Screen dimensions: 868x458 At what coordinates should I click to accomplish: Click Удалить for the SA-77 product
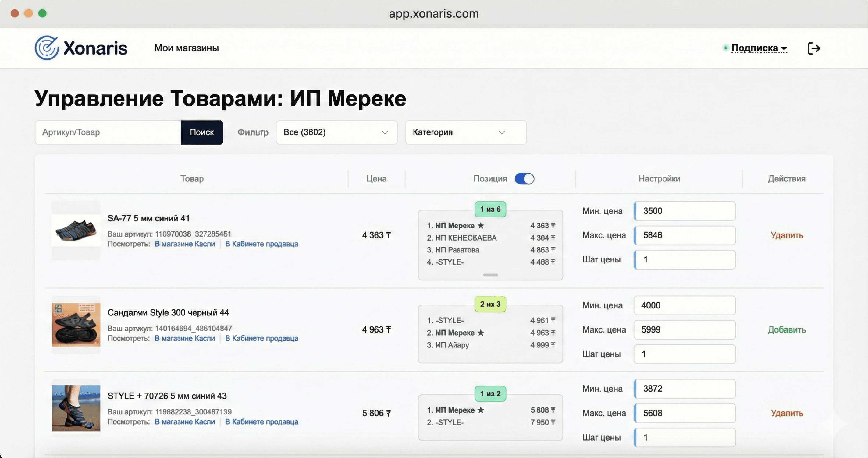[787, 235]
